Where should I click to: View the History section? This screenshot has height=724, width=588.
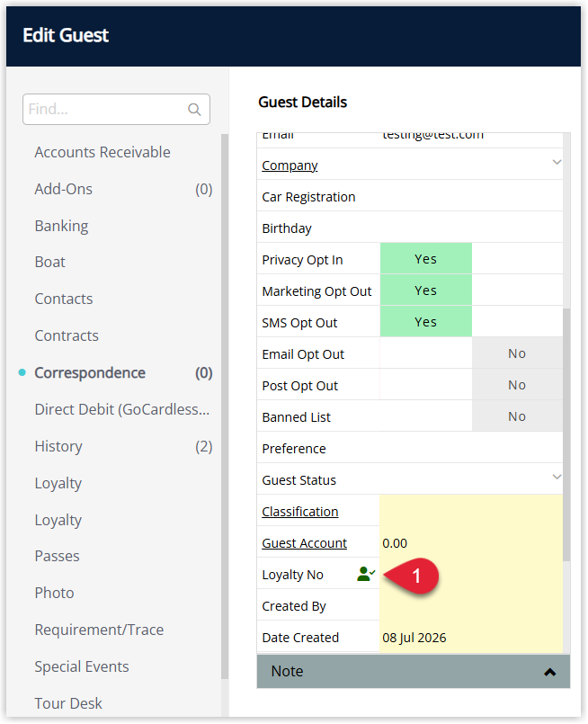coord(58,446)
